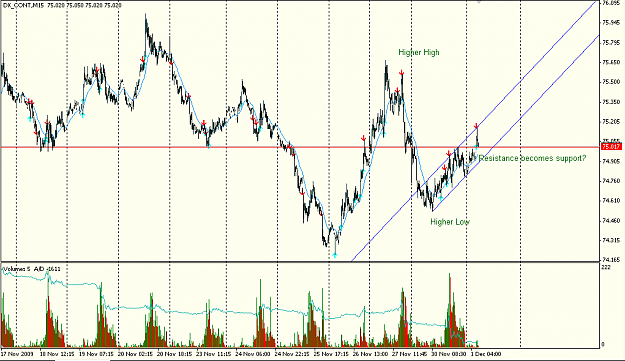Viewport: 625px width, 361px height.
Task: Select the 'Resistance becomes support?' annotation
Action: tap(533, 158)
